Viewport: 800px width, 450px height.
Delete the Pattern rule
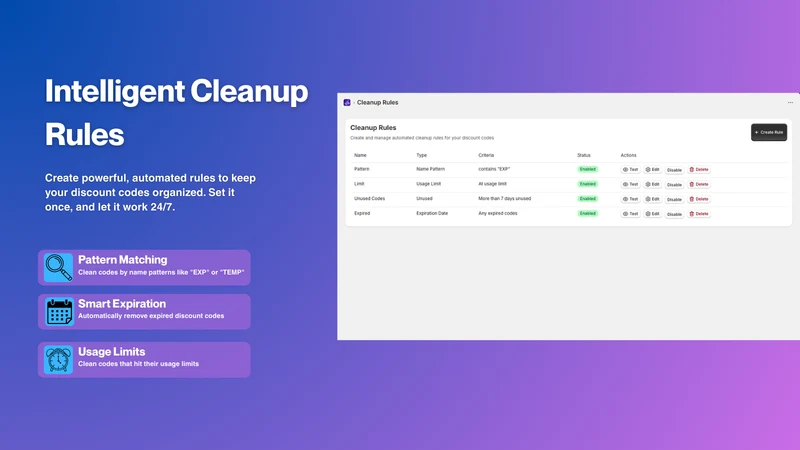699,169
